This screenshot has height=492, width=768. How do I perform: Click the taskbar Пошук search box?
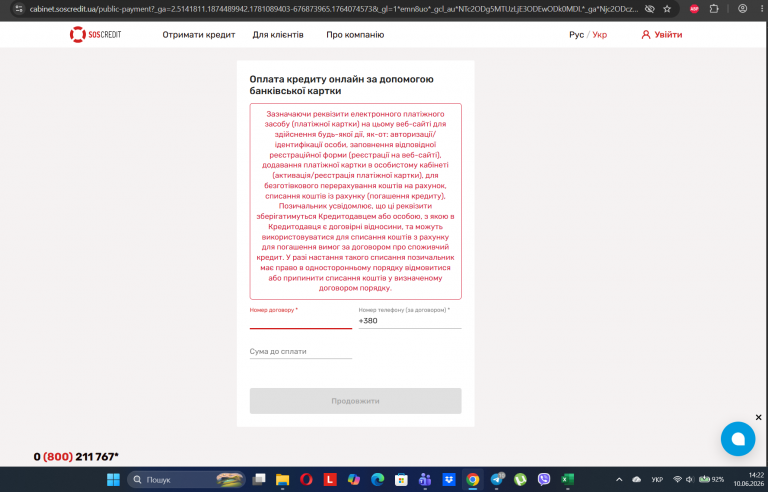coord(186,479)
